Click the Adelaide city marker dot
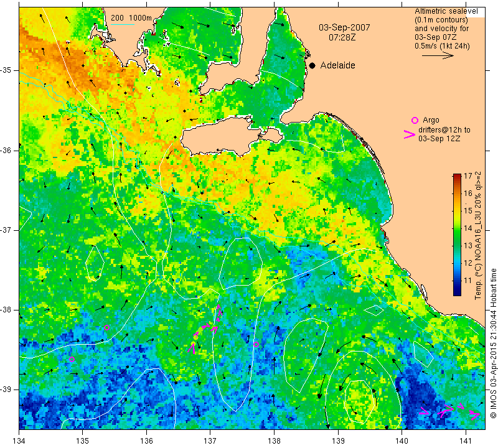The width and height of the screenshot is (498, 448). coord(312,65)
